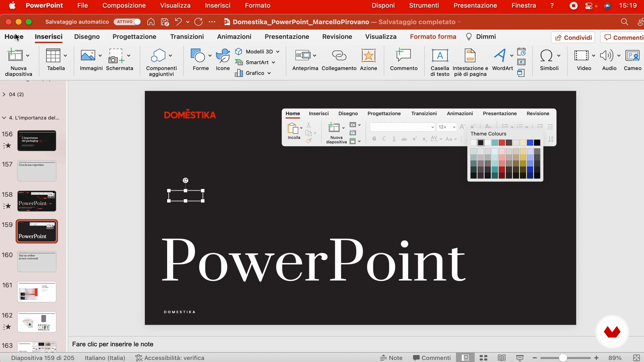Insert a Casella di testo text box
This screenshot has height=362, width=644.
coord(440,55)
